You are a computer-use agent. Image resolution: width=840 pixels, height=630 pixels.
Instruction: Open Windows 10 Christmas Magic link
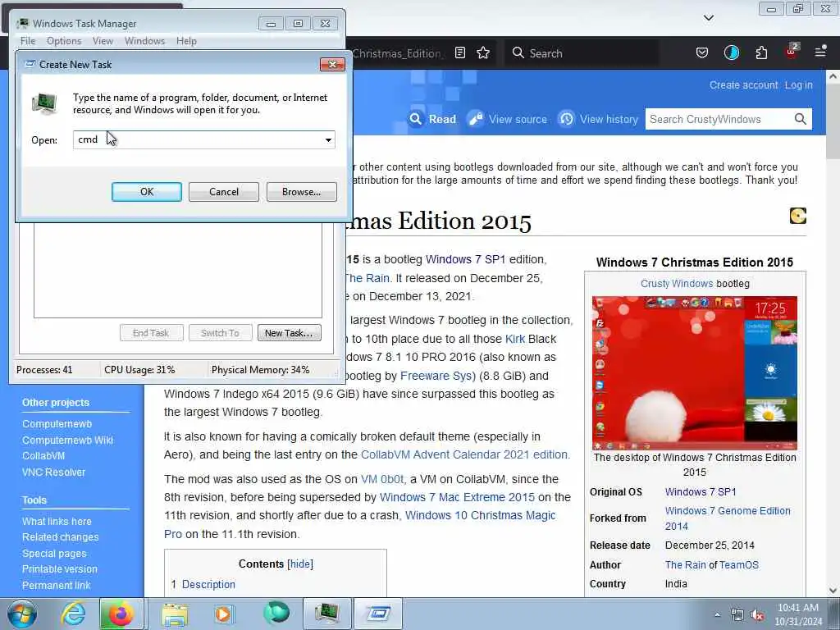(480, 515)
